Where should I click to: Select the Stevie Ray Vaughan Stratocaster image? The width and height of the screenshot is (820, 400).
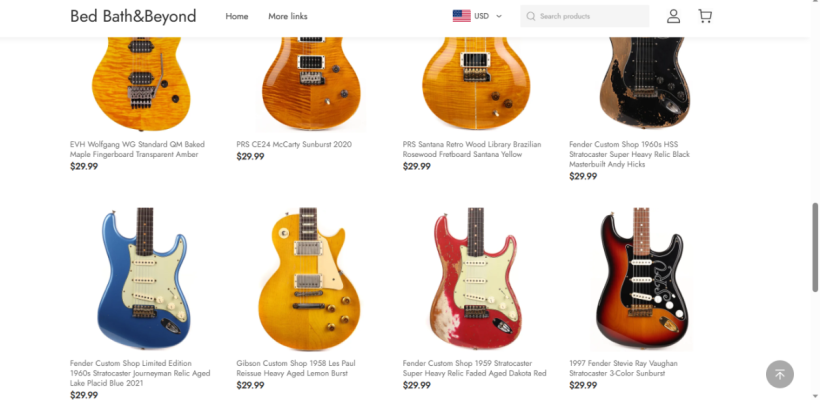tap(642, 278)
